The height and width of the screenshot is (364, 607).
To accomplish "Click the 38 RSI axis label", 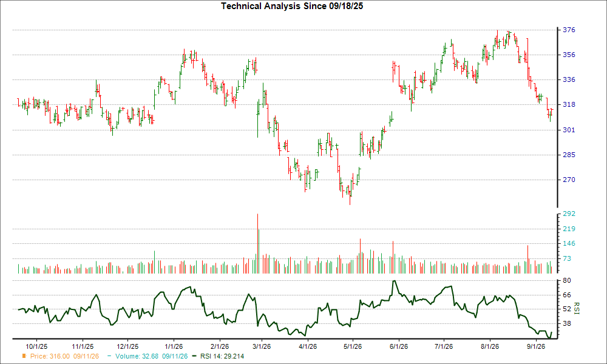I will click(x=567, y=323).
